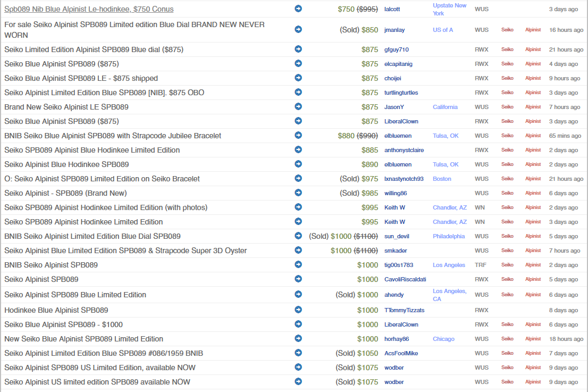Viewport: 588px width, 392px height.
Task: Click the arrow icon in turtlingturtles' $875 OBO row
Action: [298, 92]
